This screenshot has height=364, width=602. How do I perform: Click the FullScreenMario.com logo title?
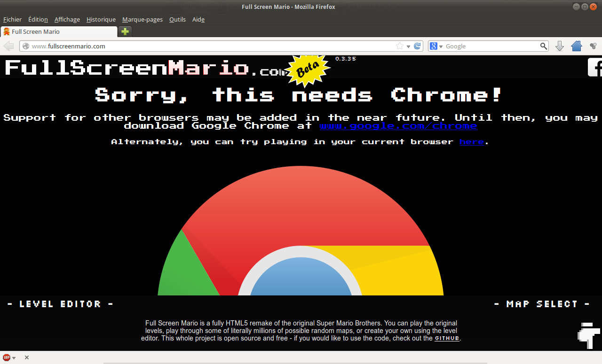pos(146,68)
